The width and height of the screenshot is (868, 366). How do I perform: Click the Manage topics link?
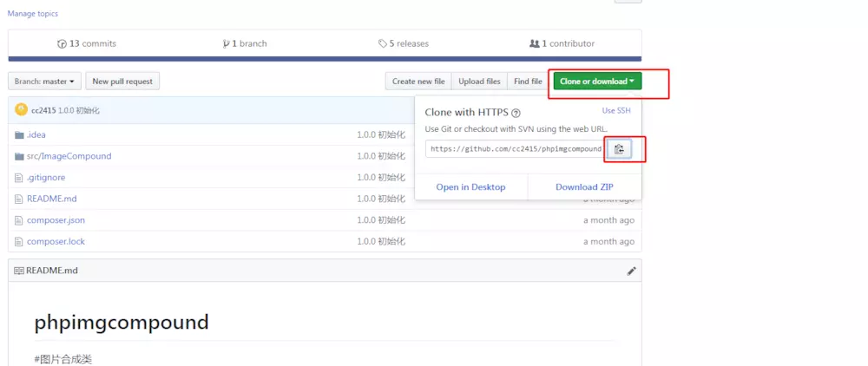(x=33, y=13)
